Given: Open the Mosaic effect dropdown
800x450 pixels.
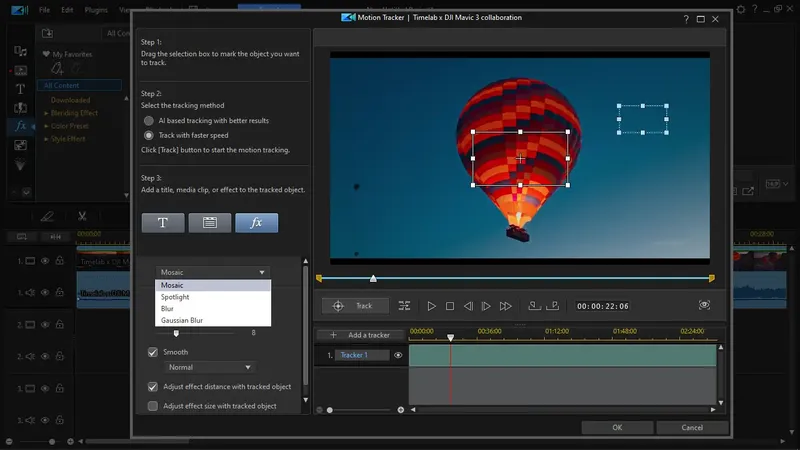Looking at the screenshot, I should (212, 272).
